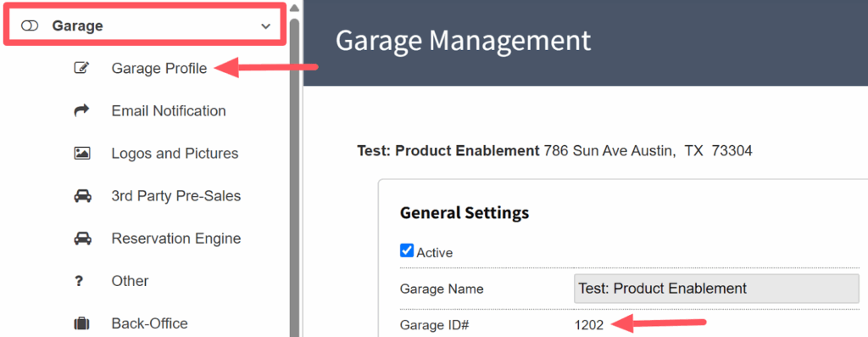Click the Logos and Pictures image icon
The width and height of the screenshot is (868, 337).
tap(82, 153)
